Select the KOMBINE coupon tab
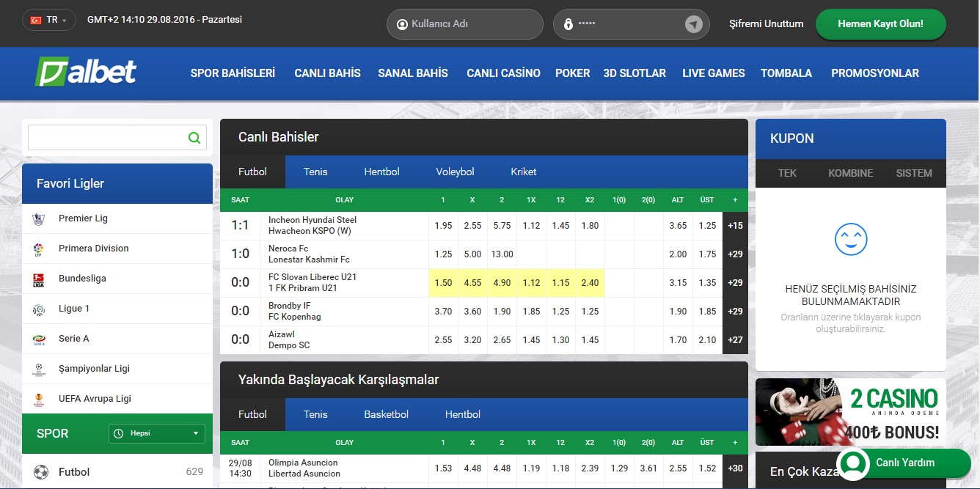The width and height of the screenshot is (980, 489). pyautogui.click(x=850, y=173)
